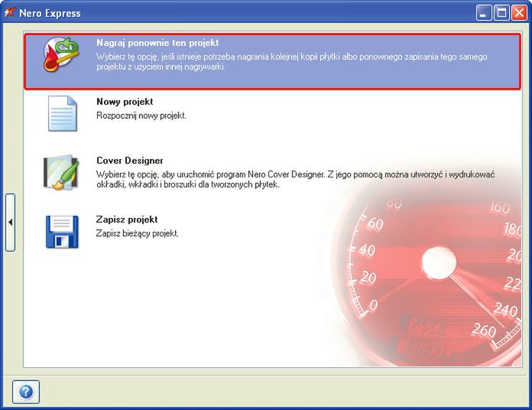
Task: Open help with the question mark button
Action: (x=26, y=392)
